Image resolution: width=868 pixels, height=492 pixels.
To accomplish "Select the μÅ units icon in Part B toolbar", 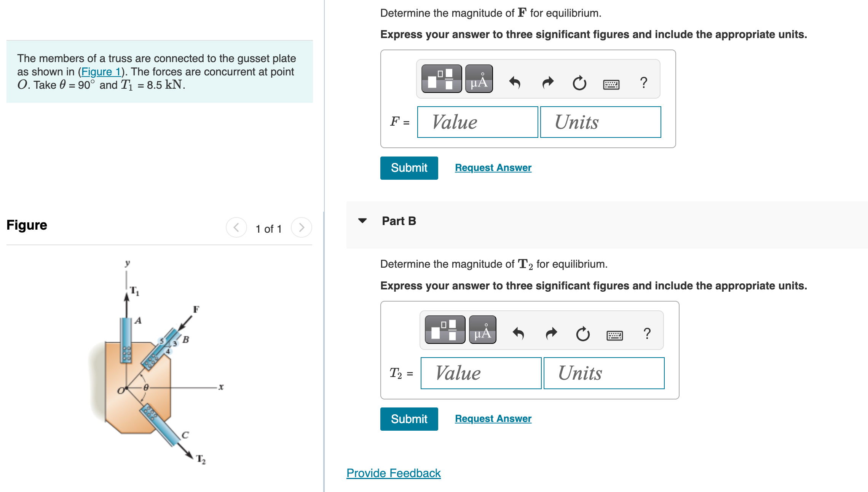I will click(482, 330).
